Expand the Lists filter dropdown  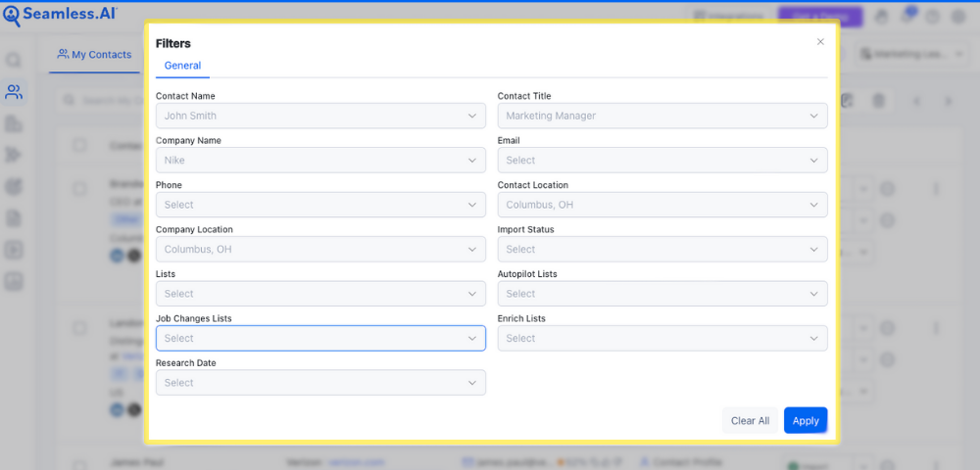coord(320,294)
